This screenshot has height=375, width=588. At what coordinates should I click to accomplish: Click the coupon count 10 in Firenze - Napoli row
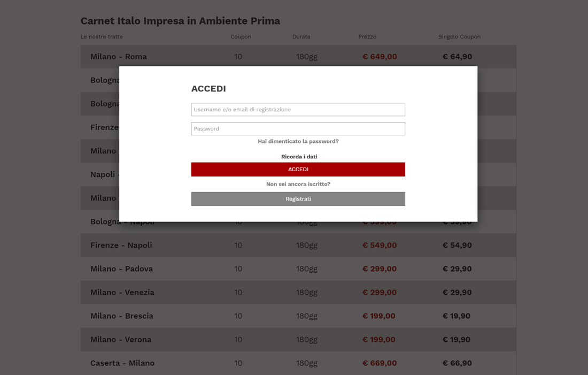click(238, 245)
